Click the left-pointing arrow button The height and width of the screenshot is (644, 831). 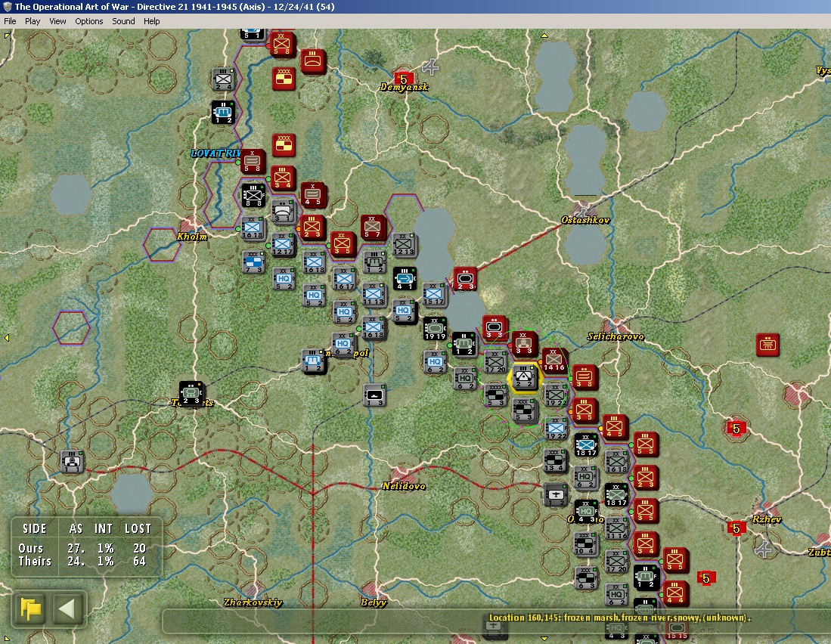pos(67,608)
